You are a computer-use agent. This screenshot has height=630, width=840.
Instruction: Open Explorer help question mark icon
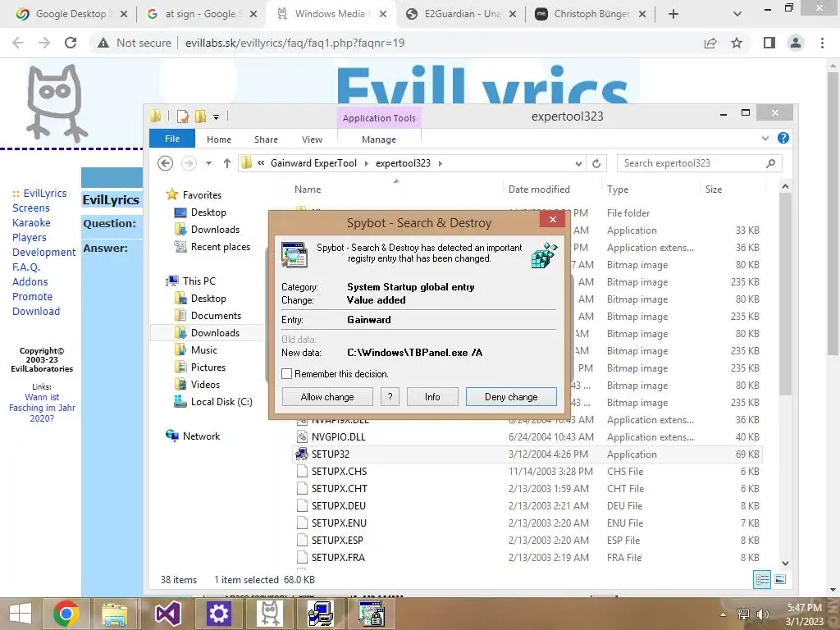[783, 138]
